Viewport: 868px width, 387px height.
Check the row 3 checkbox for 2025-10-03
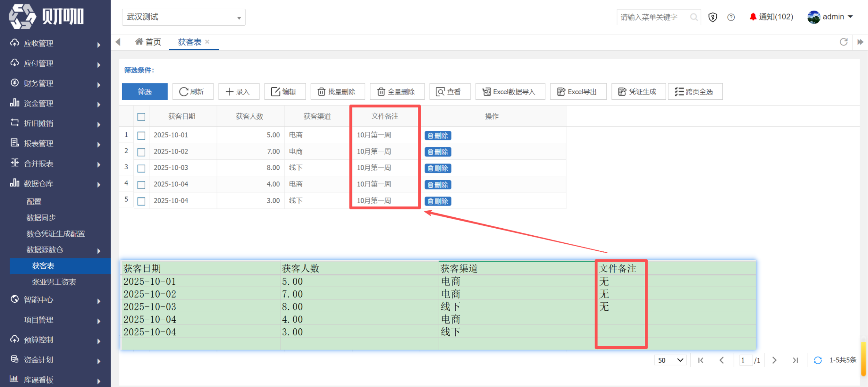pyautogui.click(x=141, y=168)
